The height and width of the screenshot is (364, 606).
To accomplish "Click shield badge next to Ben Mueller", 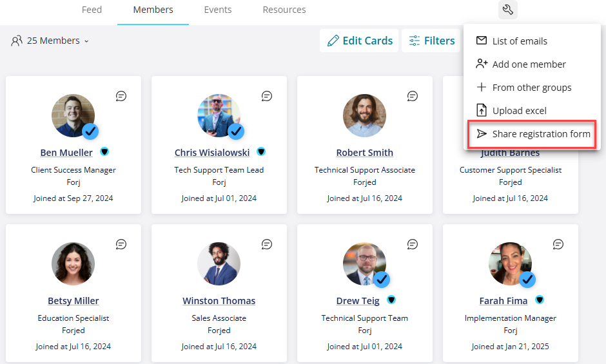I will click(104, 151).
